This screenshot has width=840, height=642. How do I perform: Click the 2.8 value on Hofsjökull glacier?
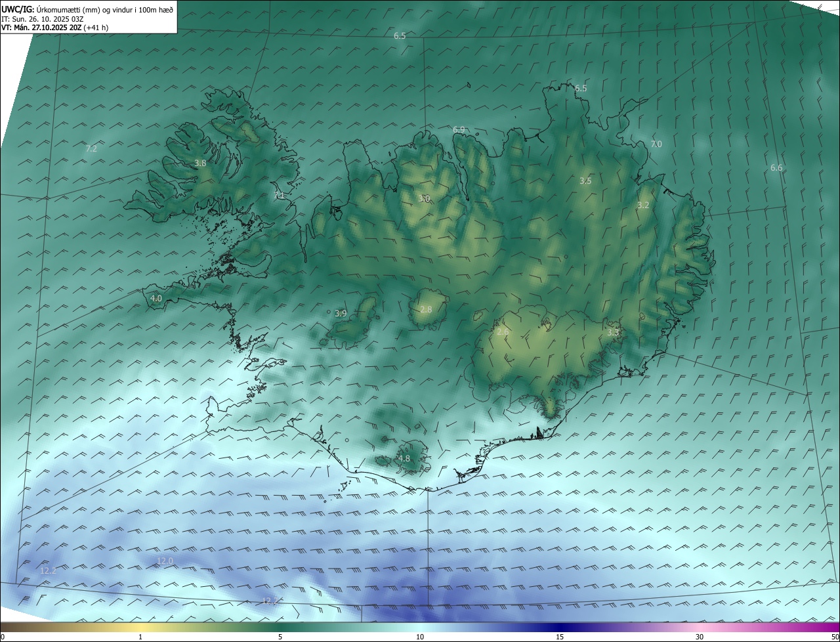(426, 309)
